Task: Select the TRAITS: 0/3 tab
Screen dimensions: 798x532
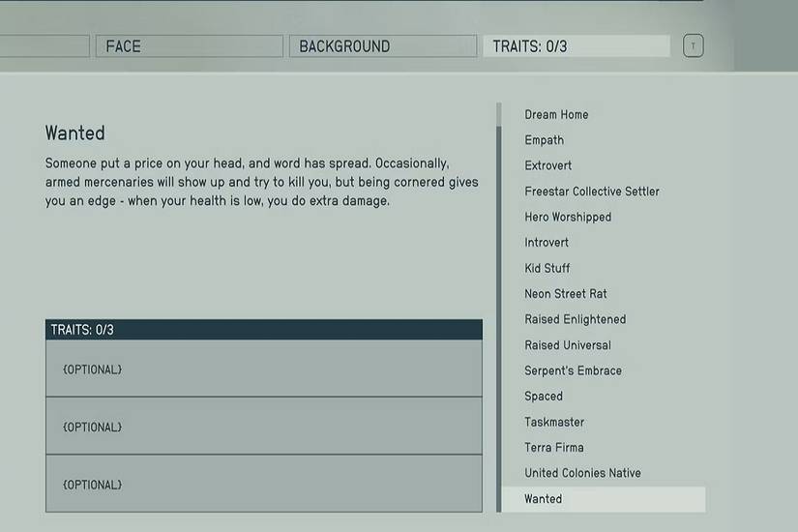Action: [576, 46]
